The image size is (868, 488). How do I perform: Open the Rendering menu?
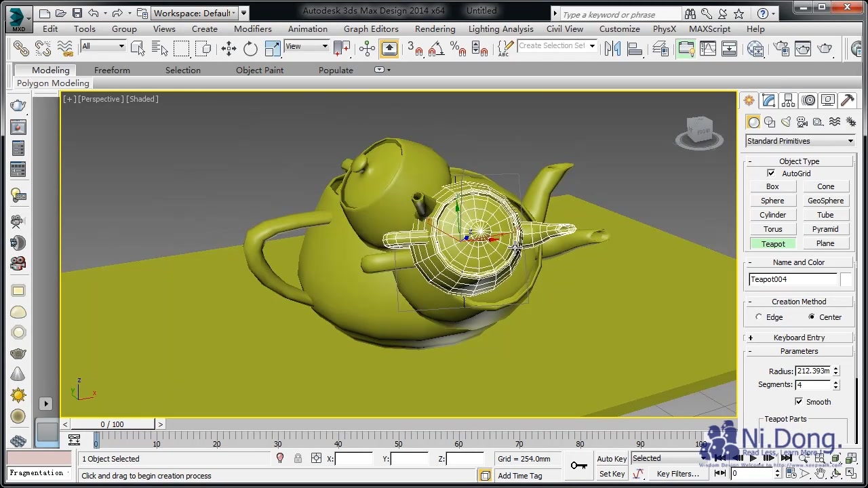(x=435, y=29)
